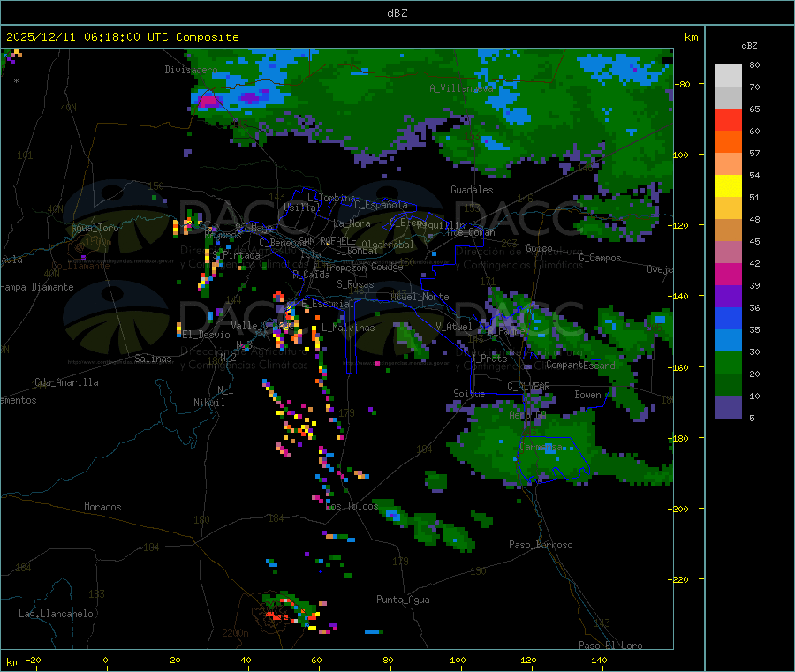The image size is (795, 672).
Task: Click the gray 70 dBZ legend swatch
Action: click(x=728, y=97)
